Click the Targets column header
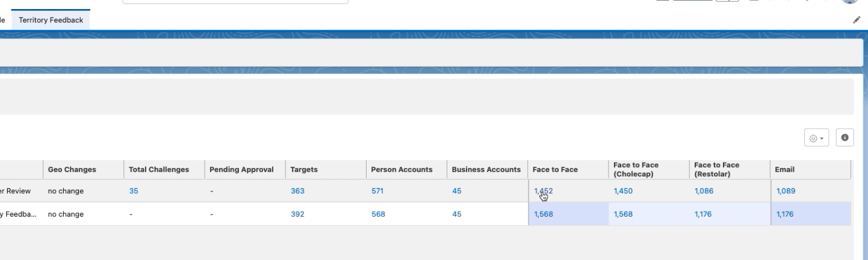 (303, 170)
